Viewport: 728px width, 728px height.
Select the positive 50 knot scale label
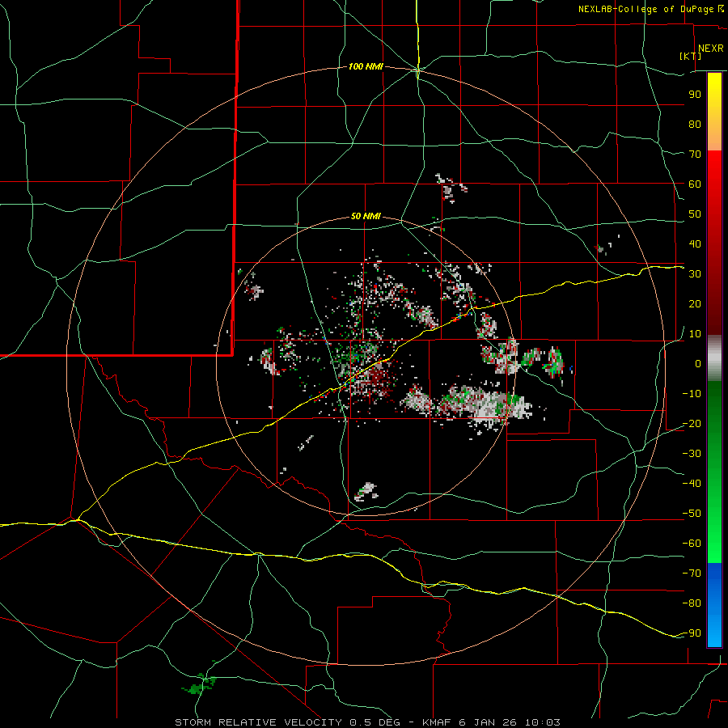pyautogui.click(x=695, y=214)
